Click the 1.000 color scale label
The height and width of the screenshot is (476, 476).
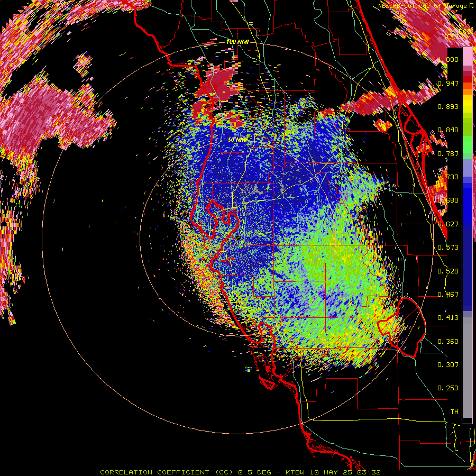tap(448, 59)
